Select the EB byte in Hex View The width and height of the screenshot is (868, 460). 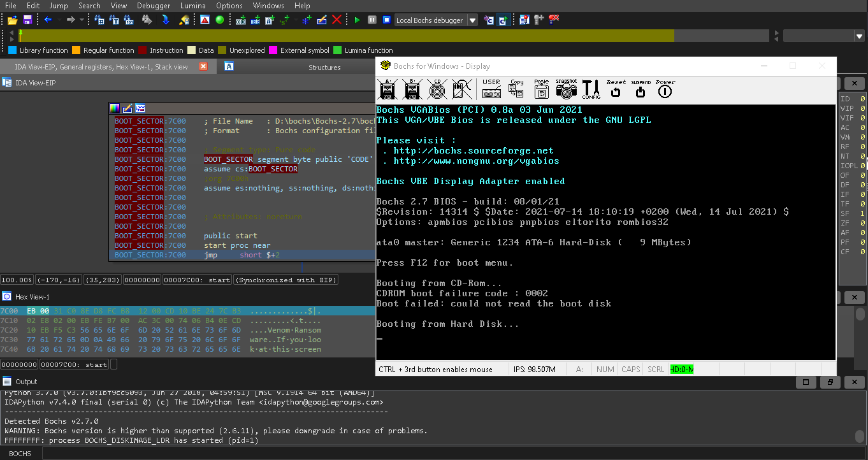32,311
